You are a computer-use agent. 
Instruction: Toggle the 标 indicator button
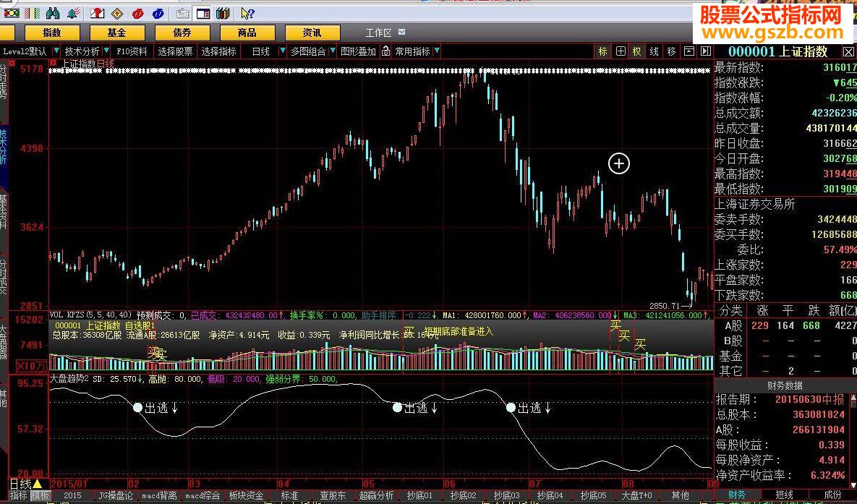click(x=603, y=51)
